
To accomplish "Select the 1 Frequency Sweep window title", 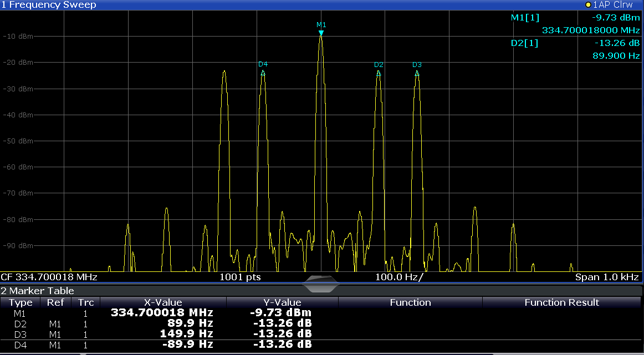I will (x=49, y=5).
